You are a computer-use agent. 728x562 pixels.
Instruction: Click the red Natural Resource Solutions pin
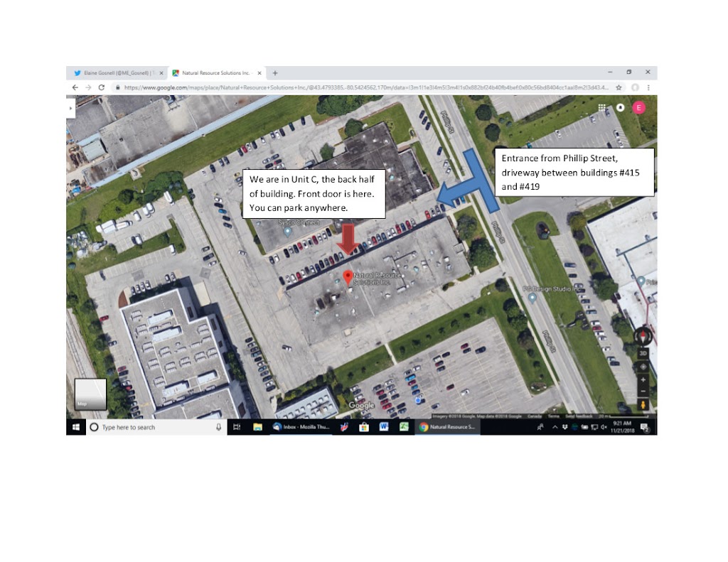tap(347, 278)
